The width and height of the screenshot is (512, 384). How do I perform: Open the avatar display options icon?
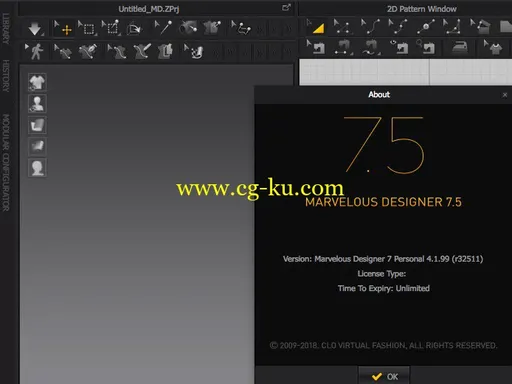pos(37,103)
